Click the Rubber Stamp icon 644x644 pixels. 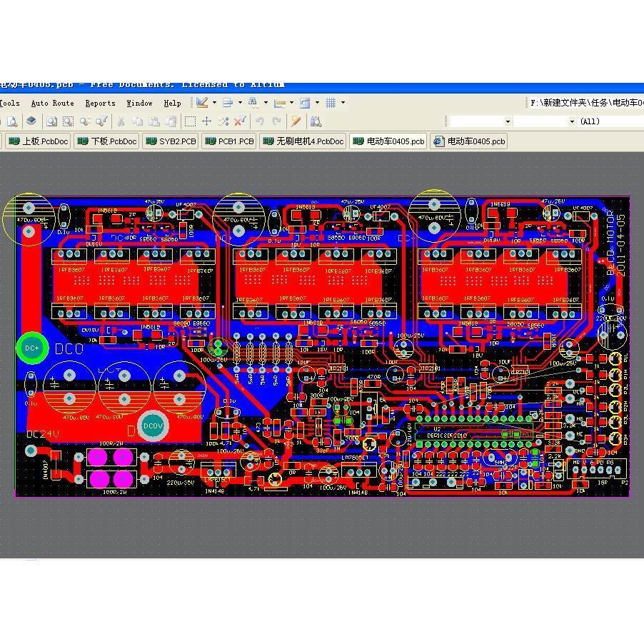(x=171, y=121)
